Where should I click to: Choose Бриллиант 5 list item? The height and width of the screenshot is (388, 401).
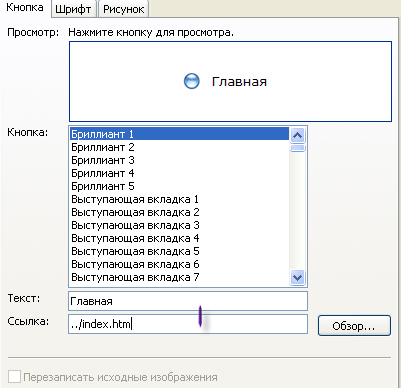(x=180, y=186)
